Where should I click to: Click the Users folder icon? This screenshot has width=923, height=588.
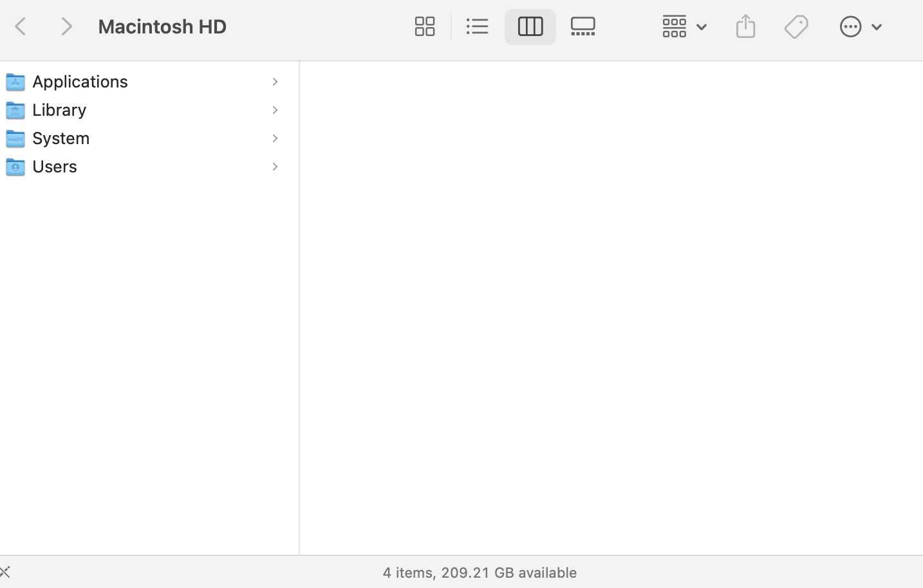15,167
